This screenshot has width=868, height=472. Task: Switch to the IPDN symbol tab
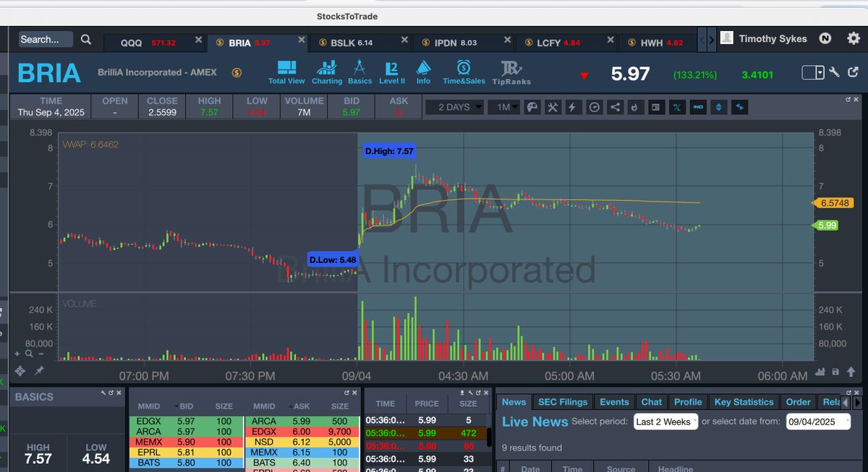pos(464,43)
